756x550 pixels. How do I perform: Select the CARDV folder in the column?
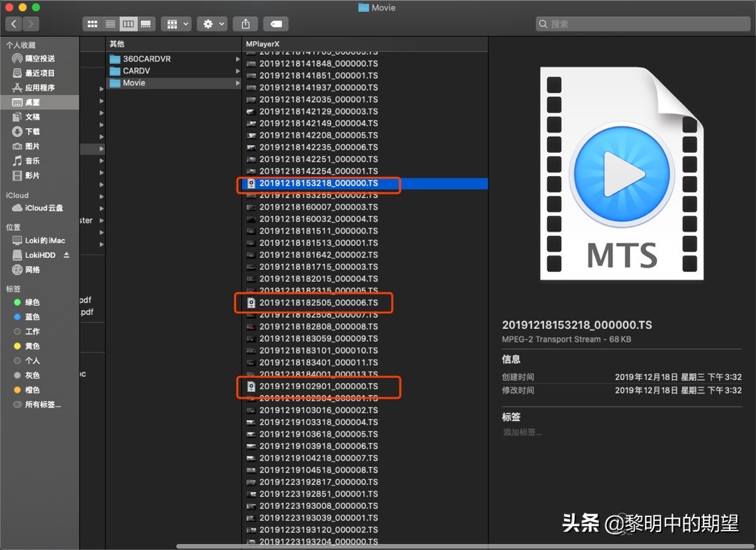136,71
